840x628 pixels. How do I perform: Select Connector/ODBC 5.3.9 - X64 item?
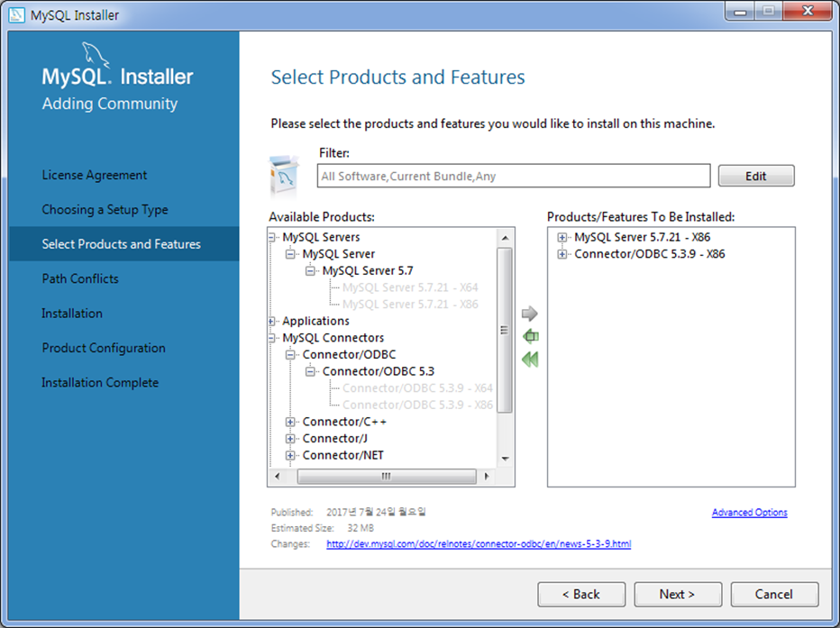[x=417, y=388]
